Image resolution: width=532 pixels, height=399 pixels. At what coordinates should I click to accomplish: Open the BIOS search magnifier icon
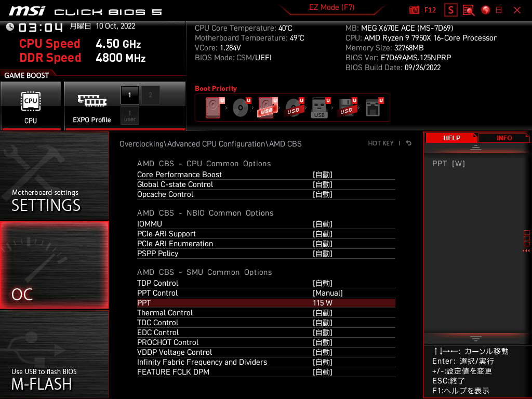click(468, 10)
